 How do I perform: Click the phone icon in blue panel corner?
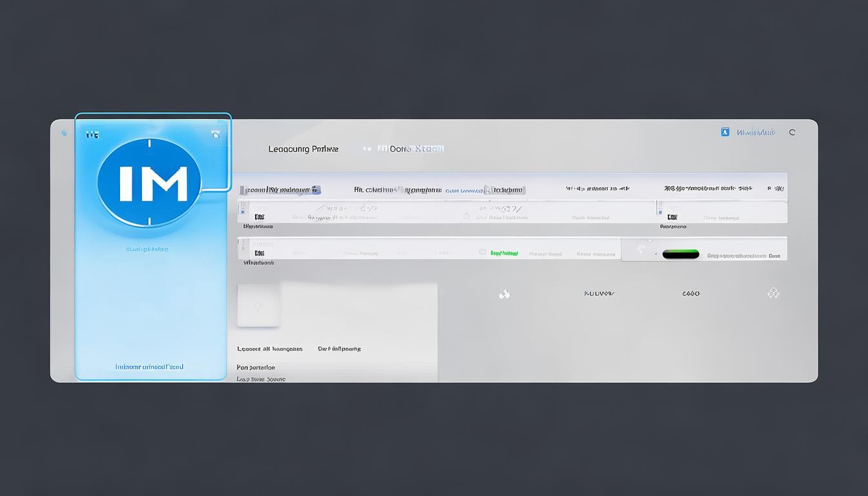215,134
